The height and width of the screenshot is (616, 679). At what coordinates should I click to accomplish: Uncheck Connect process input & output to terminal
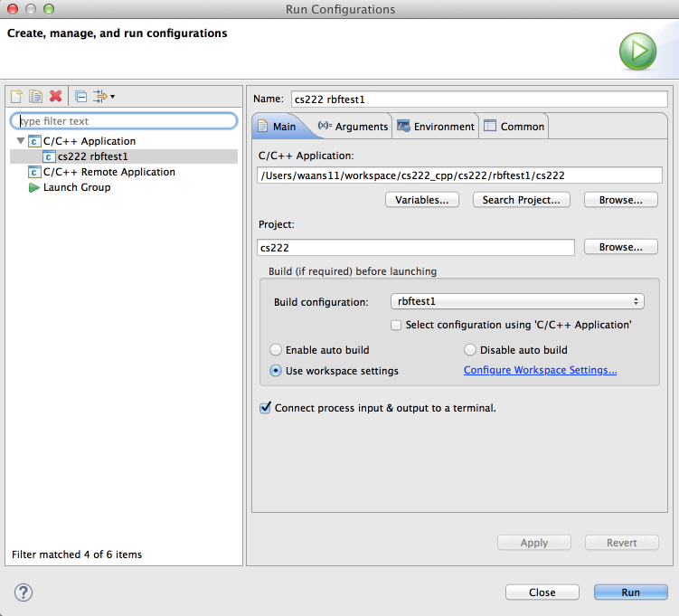(x=266, y=408)
